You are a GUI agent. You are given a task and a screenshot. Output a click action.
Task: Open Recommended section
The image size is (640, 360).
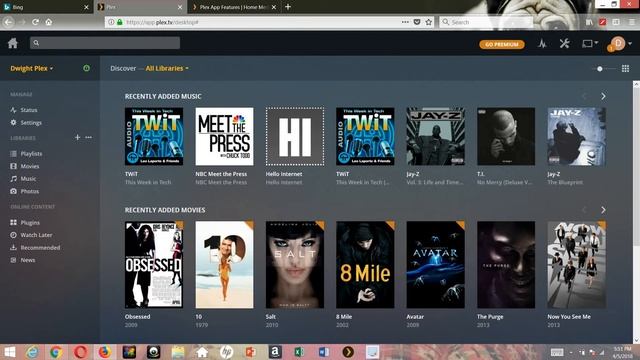[40, 247]
